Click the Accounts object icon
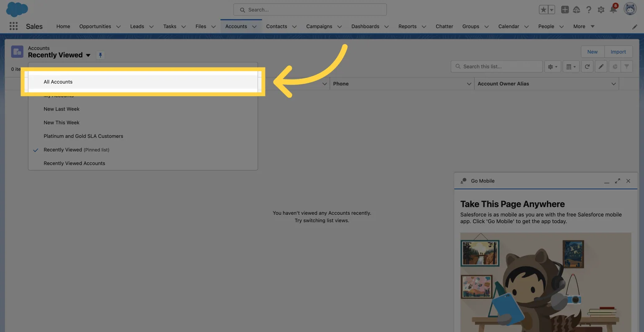The image size is (644, 332). point(17,52)
